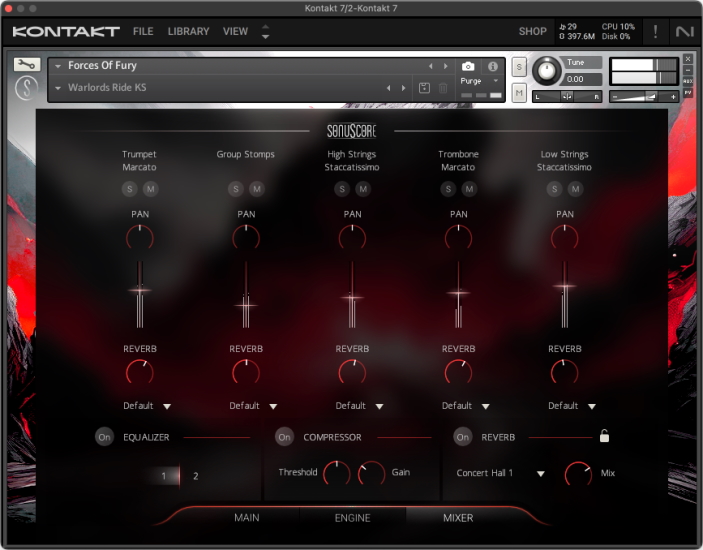Click the compressor Threshold knob
Screen dimensions: 703x550
[336, 473]
